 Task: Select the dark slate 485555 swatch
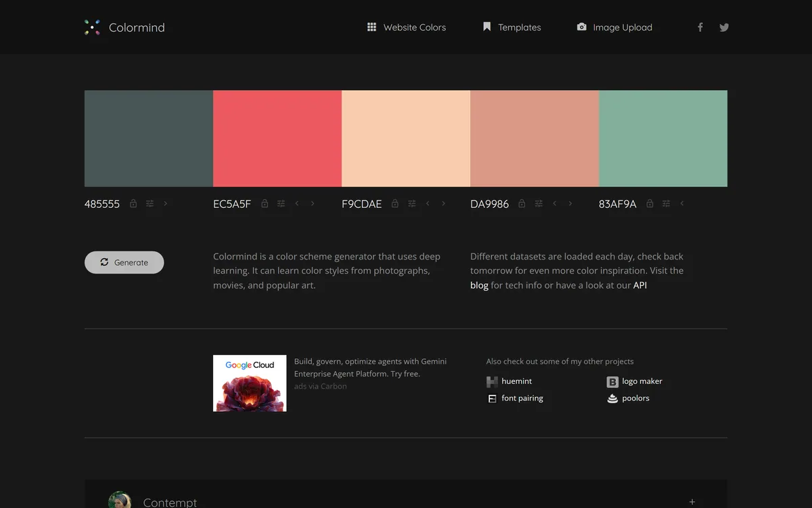tap(149, 138)
